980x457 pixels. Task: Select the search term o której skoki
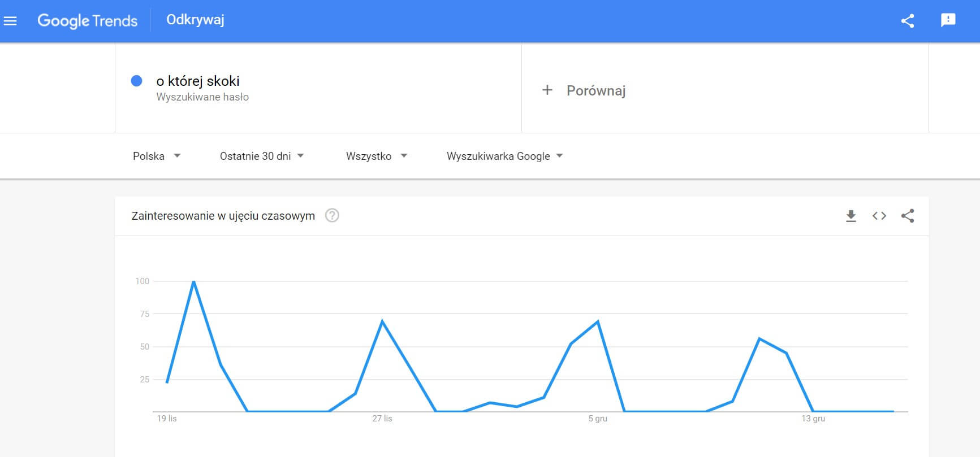click(x=198, y=81)
